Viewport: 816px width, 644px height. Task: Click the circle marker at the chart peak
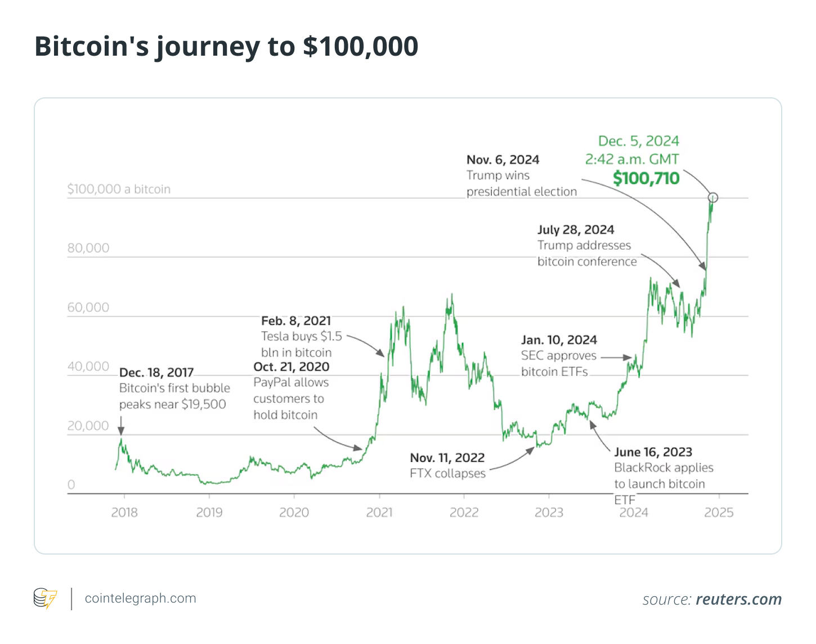(x=713, y=197)
